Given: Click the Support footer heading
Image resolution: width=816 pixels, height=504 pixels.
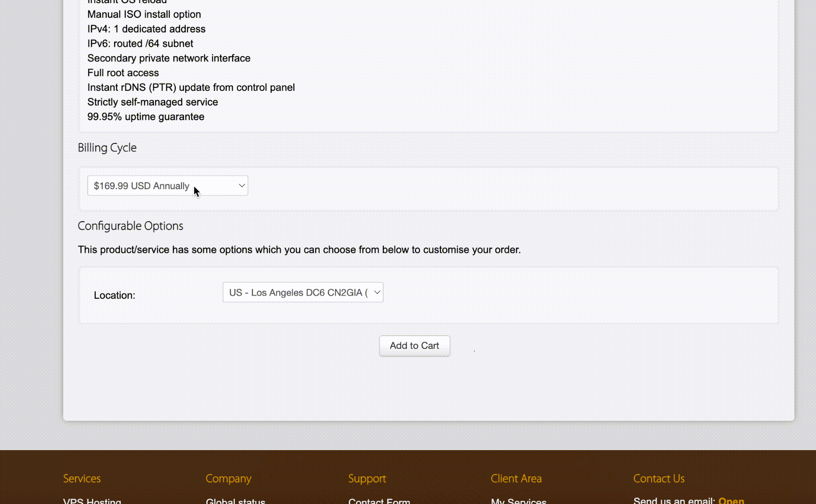Looking at the screenshot, I should [x=367, y=479].
